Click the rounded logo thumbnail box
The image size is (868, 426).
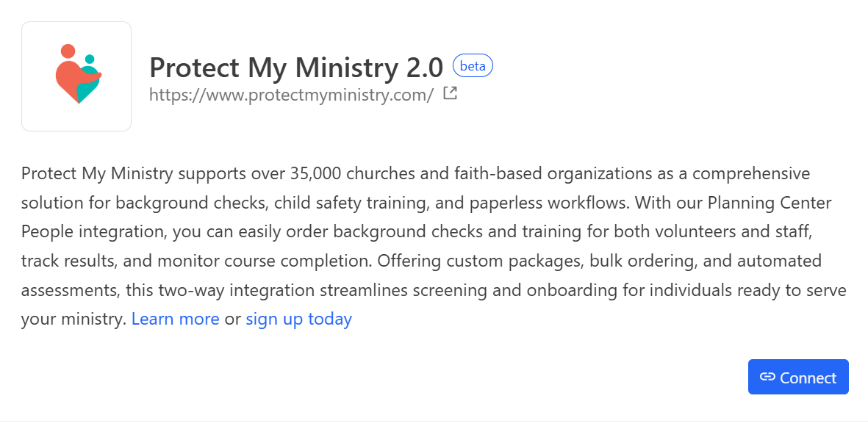pos(76,76)
